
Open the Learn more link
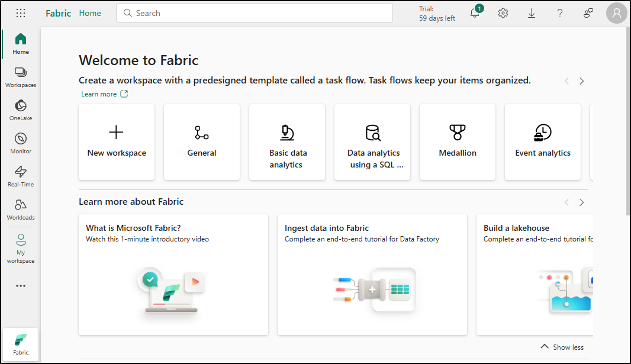99,94
